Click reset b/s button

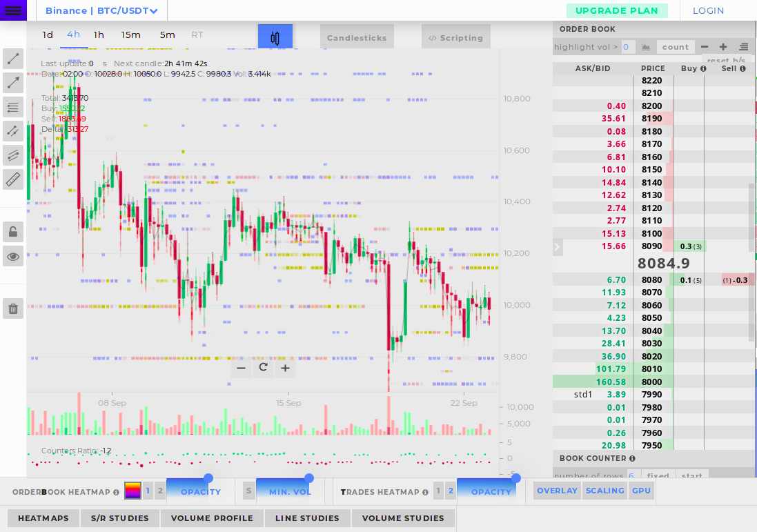coord(726,60)
